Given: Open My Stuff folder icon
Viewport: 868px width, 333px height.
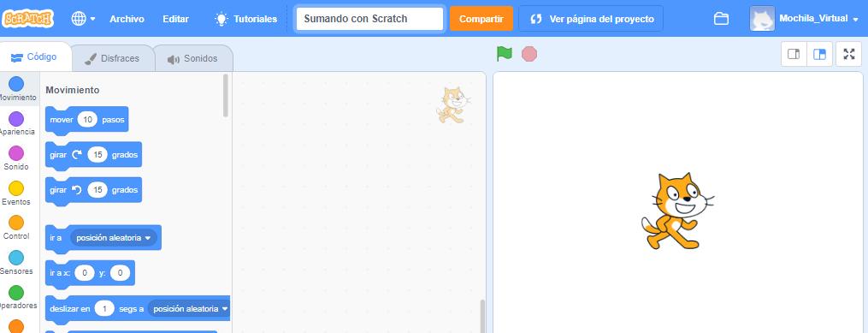Looking at the screenshot, I should [721, 19].
